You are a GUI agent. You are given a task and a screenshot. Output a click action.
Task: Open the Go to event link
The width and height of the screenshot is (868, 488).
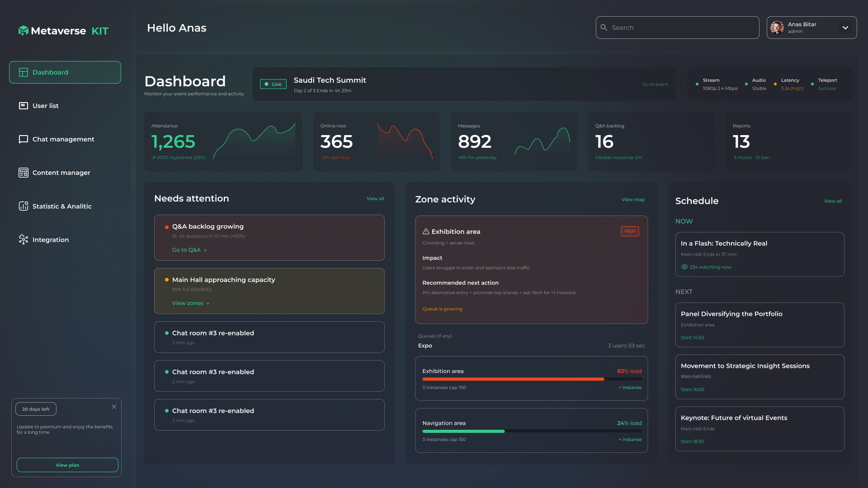[655, 84]
